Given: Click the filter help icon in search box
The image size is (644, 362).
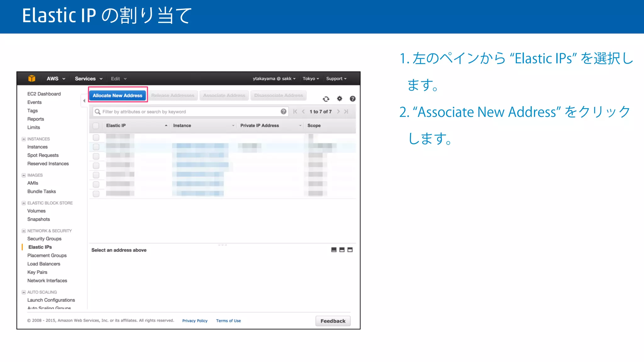Looking at the screenshot, I should point(284,112).
